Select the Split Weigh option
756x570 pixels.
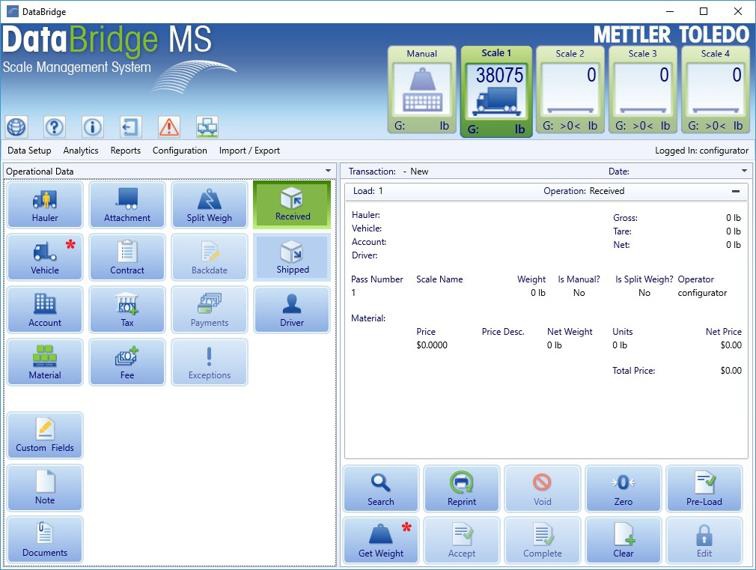coord(209,204)
